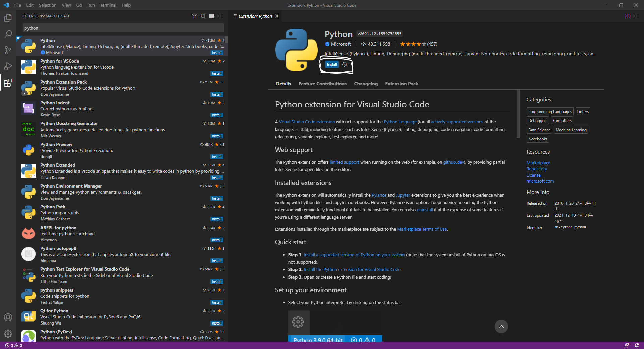Click the scroll-to-top arrow button
644x349 pixels.
point(501,327)
